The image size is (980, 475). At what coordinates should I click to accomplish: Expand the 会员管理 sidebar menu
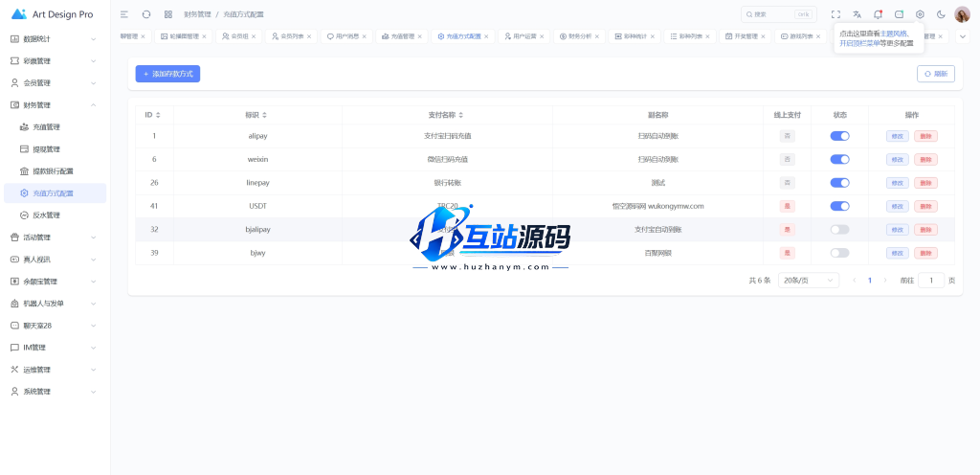[55, 82]
